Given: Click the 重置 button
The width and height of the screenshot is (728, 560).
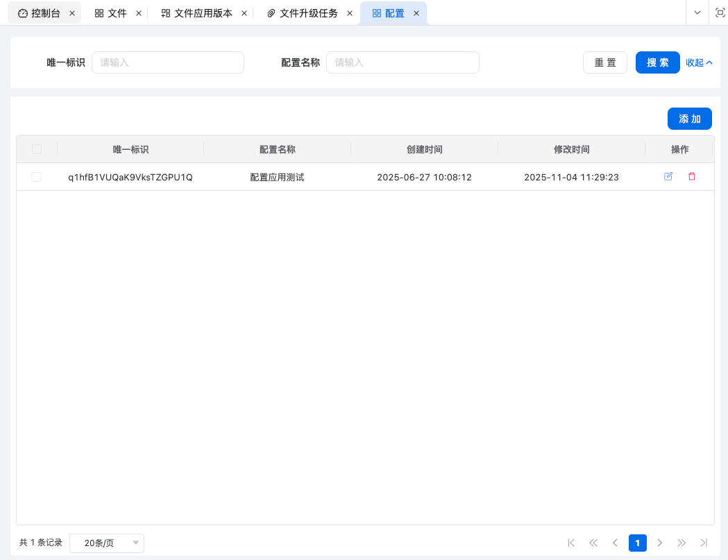Looking at the screenshot, I should click(x=604, y=62).
